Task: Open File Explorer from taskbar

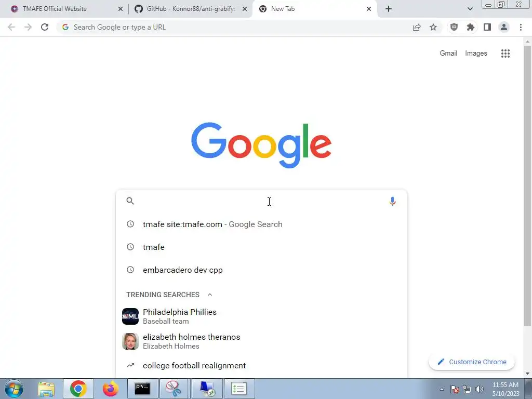Action: (x=46, y=389)
